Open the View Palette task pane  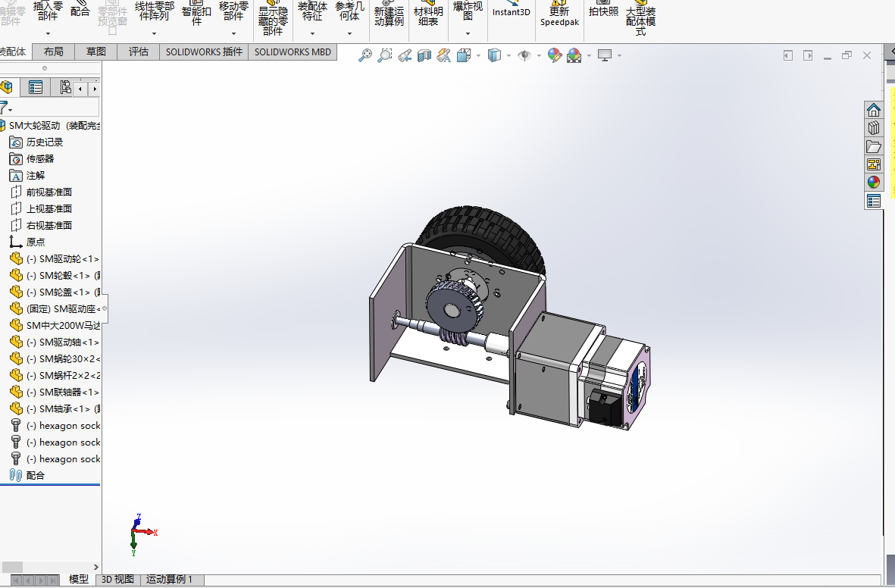click(x=873, y=164)
